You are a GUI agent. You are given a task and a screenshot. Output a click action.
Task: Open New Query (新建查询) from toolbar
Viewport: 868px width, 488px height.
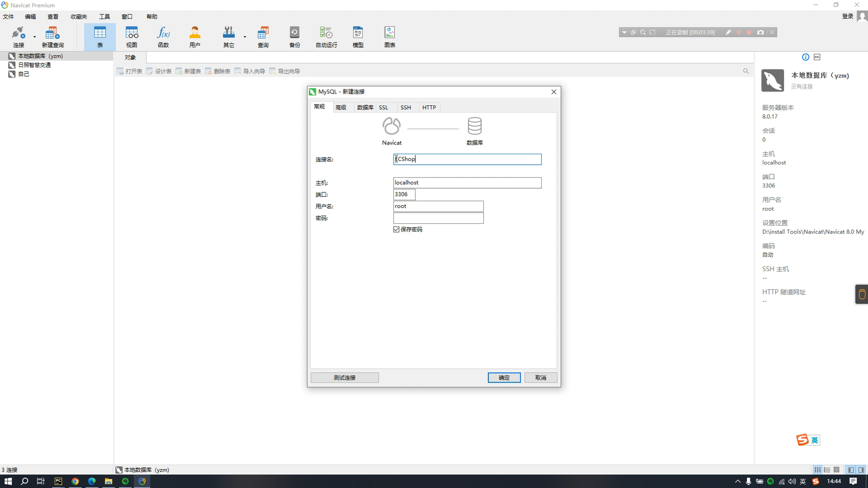click(52, 37)
